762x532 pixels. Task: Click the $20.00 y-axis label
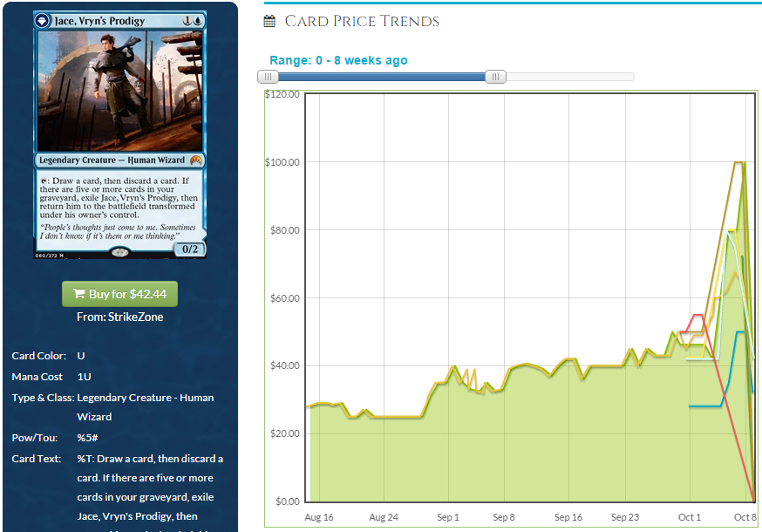pos(285,433)
